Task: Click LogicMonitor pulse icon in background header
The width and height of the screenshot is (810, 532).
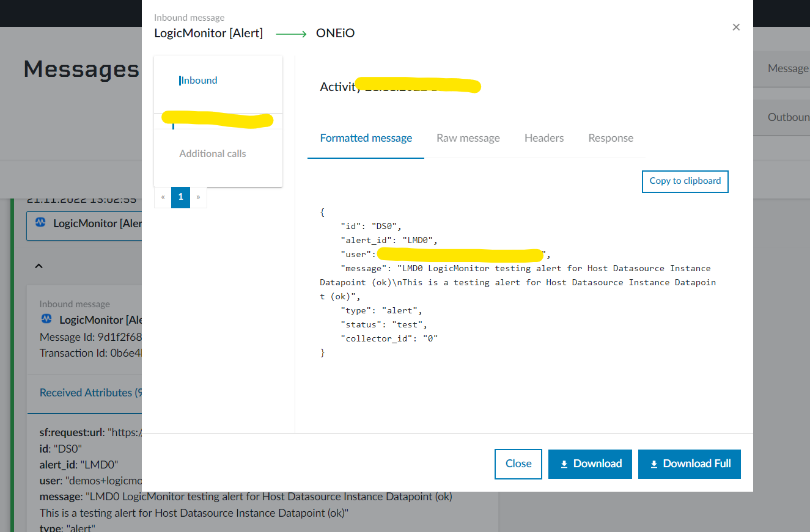Action: point(40,224)
